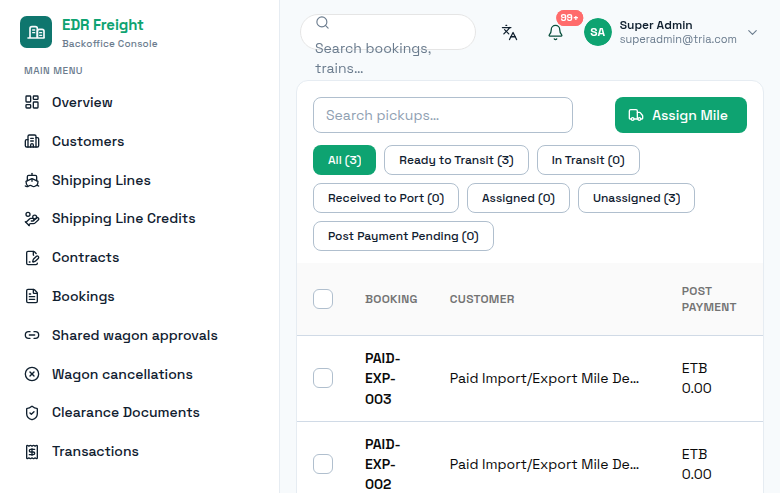Click the magnifier icon in global search
780x493 pixels.
[322, 22]
